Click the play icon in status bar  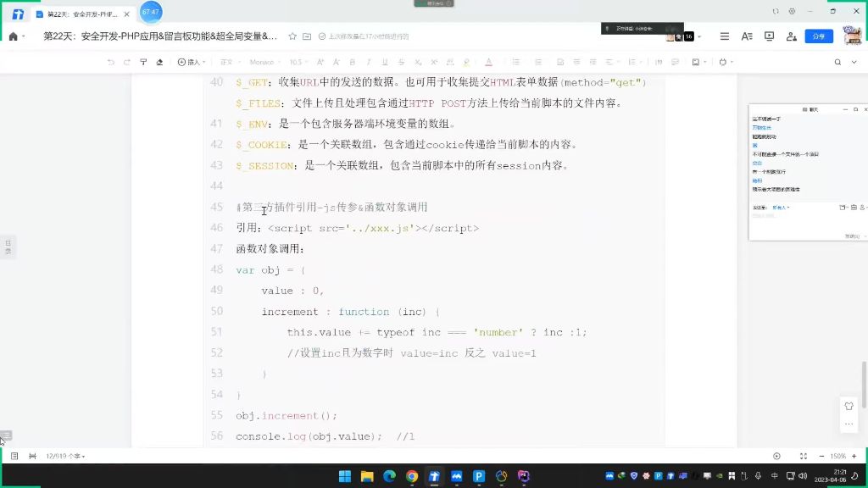pyautogui.click(x=776, y=456)
